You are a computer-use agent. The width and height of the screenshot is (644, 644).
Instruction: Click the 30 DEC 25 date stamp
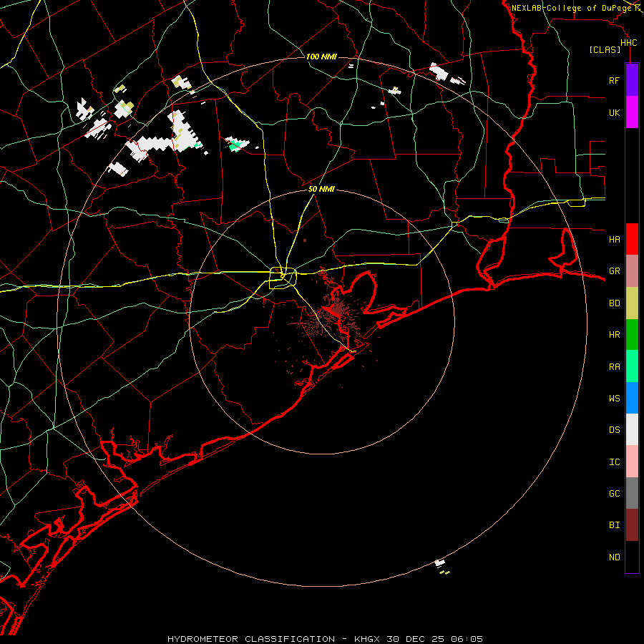(416, 639)
